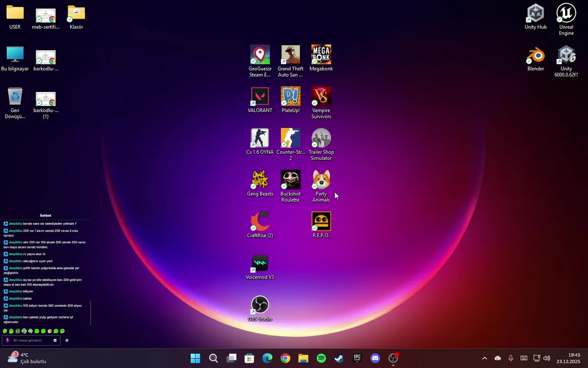The image size is (588, 368).
Task: Click the chat message 'rv yayını akar hi'
Action: 34,254
